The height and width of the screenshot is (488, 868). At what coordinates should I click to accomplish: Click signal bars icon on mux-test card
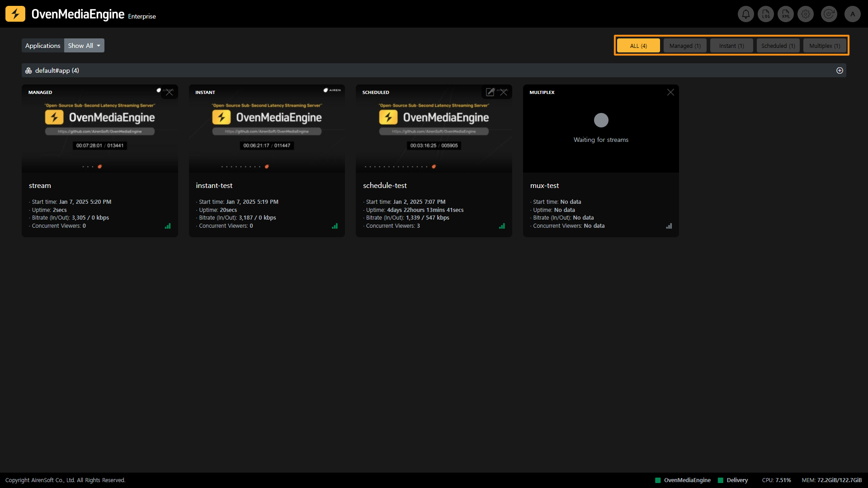pyautogui.click(x=669, y=226)
